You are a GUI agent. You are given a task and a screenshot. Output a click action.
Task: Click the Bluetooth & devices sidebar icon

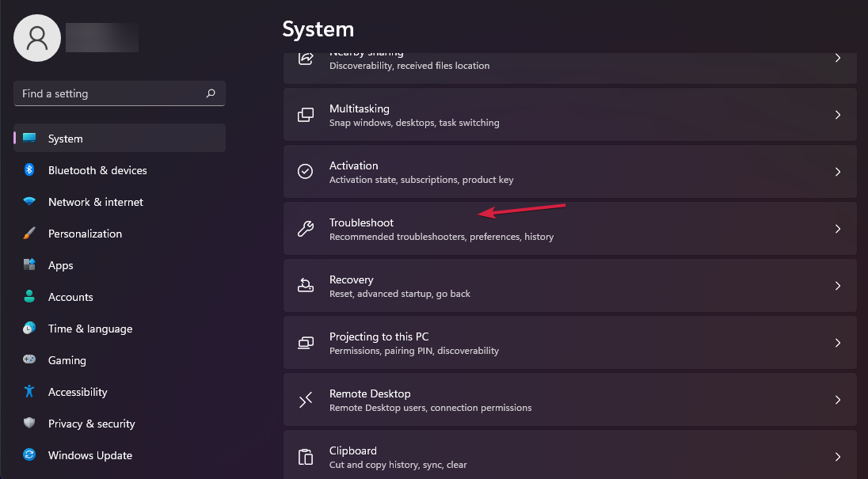pyautogui.click(x=29, y=170)
